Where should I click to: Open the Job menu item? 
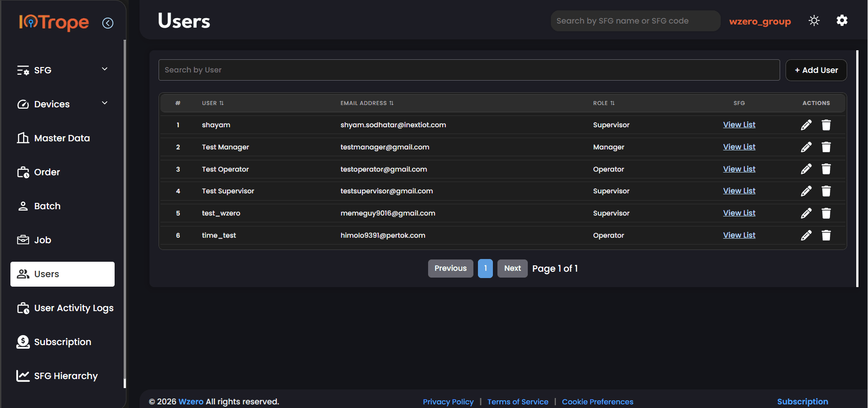tap(63, 240)
